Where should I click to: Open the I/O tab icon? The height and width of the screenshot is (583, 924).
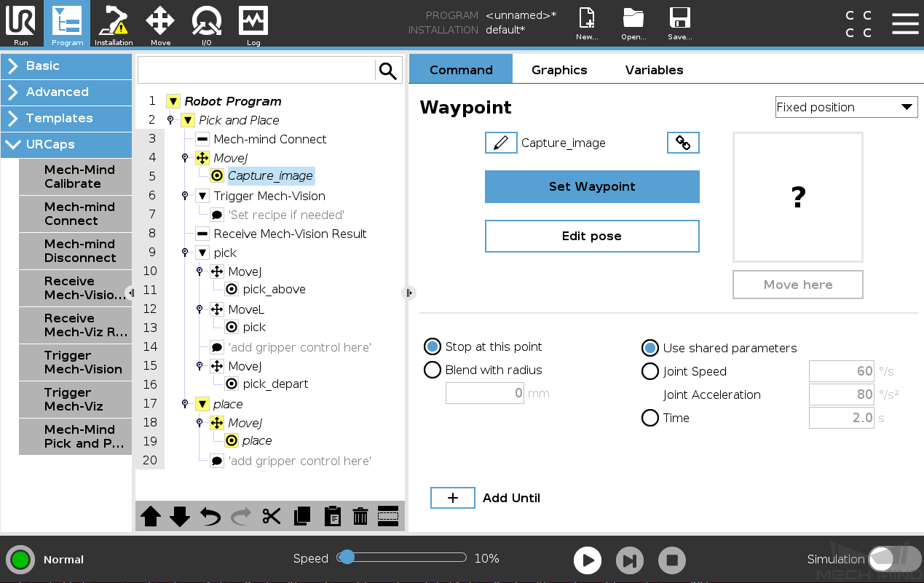tap(207, 24)
